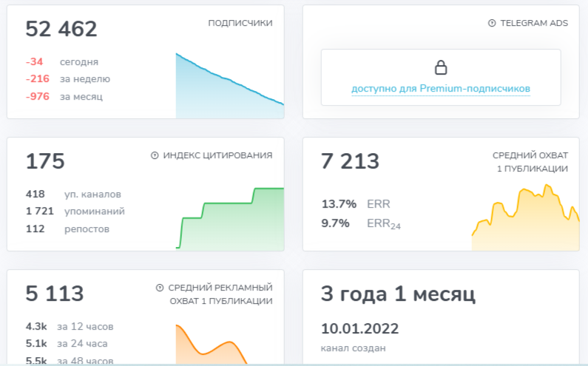This screenshot has width=588, height=366.
Task: Click the 1 721 упоминаний row
Action: 75,211
